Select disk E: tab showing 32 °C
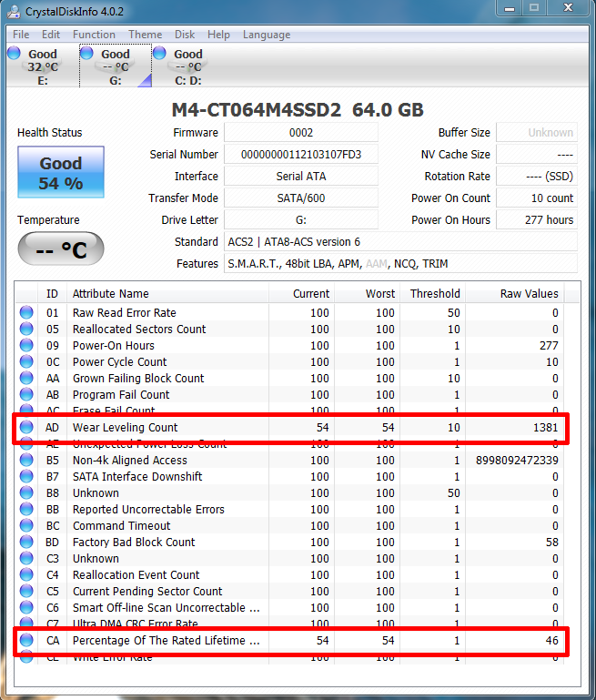 pyautogui.click(x=43, y=66)
